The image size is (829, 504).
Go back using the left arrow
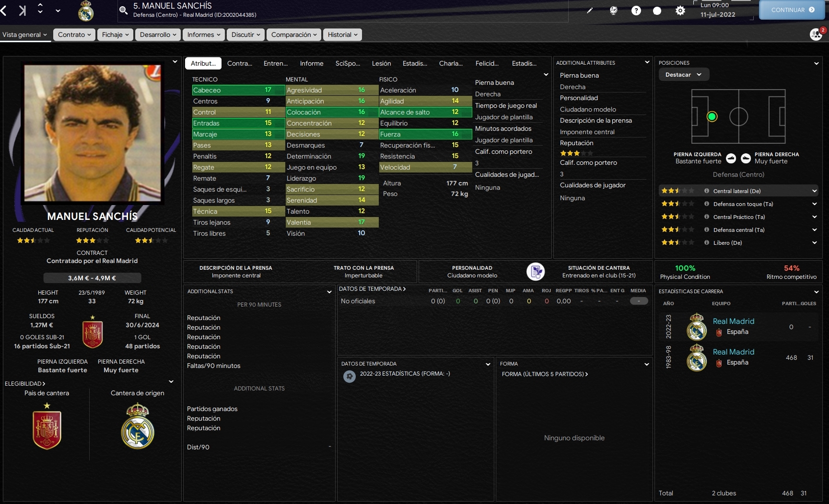4,11
